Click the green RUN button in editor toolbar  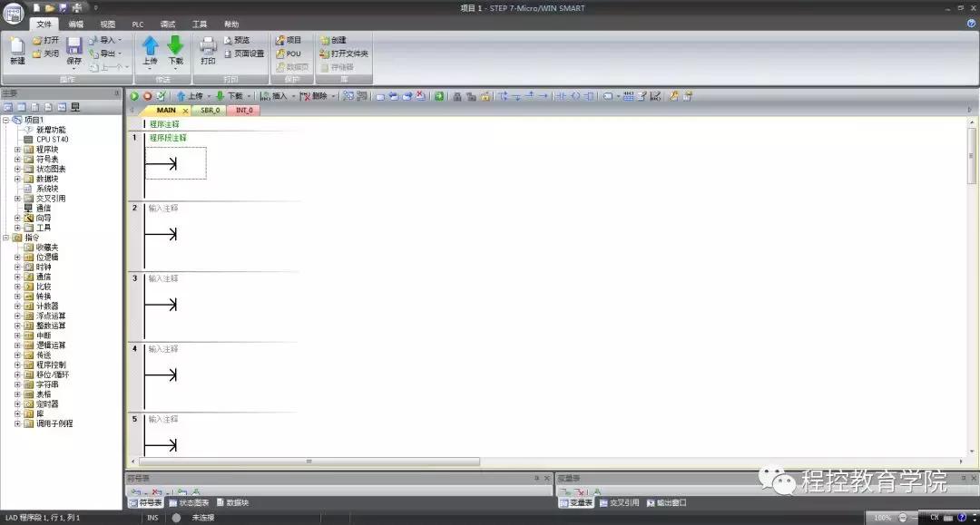pos(134,96)
